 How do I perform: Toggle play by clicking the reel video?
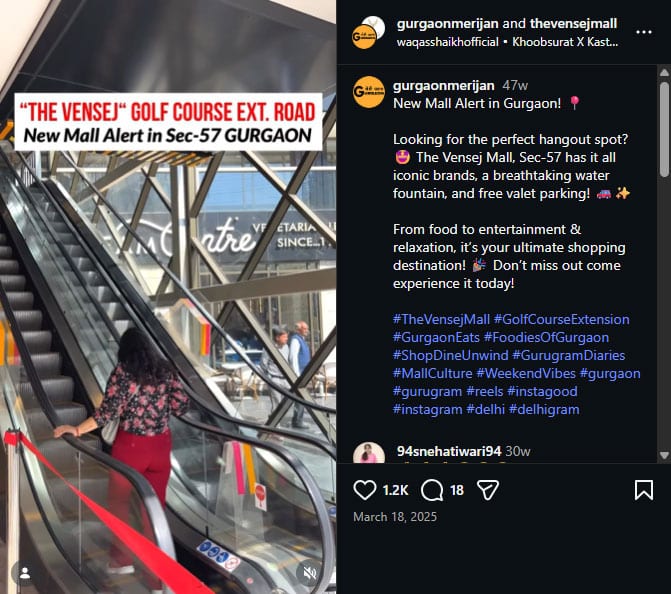pyautogui.click(x=168, y=297)
